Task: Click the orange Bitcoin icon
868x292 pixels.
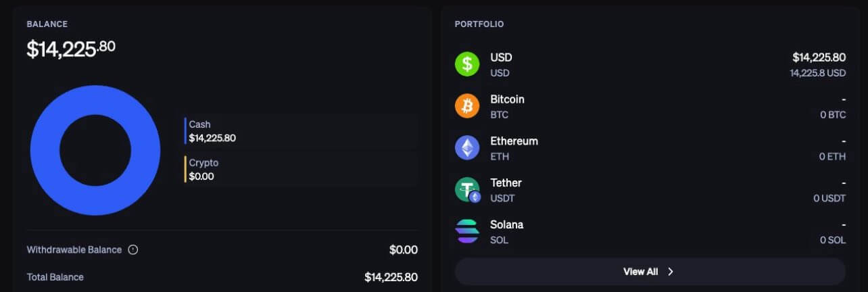Action: click(x=466, y=106)
